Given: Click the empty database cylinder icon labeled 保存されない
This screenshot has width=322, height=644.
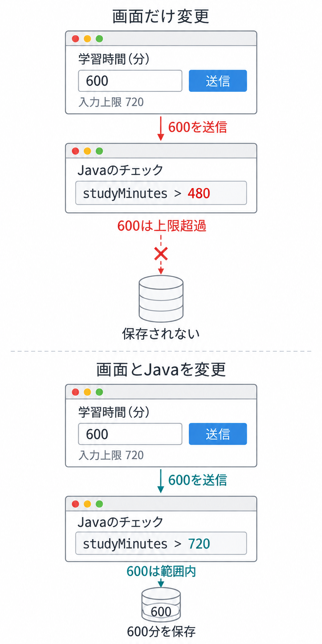Looking at the screenshot, I should [x=161, y=299].
